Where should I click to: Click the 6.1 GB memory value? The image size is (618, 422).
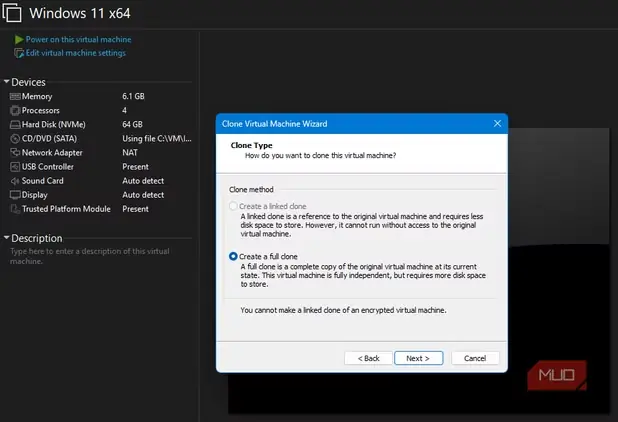[x=133, y=97]
